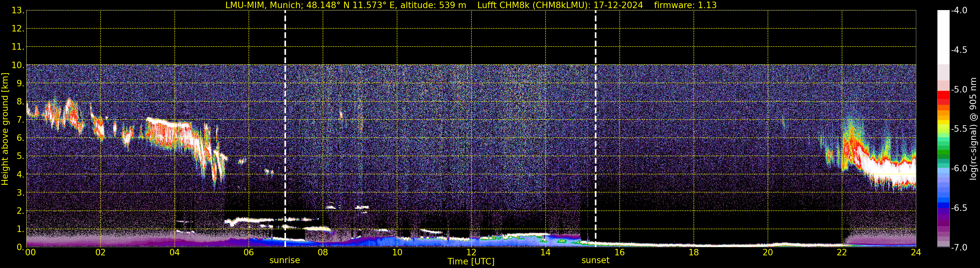Click the y-axis tick label '9.'

pyautogui.click(x=20, y=83)
